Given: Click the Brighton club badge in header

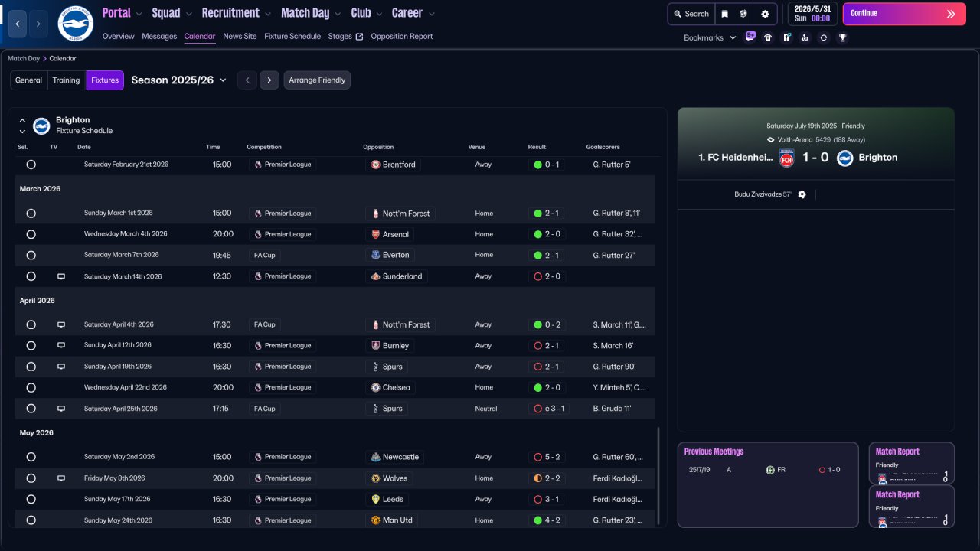Looking at the screenshot, I should 75,24.
